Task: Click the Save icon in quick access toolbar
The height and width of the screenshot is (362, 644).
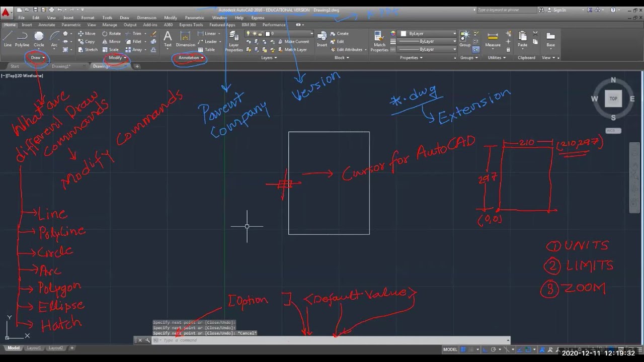Action: (x=35, y=10)
